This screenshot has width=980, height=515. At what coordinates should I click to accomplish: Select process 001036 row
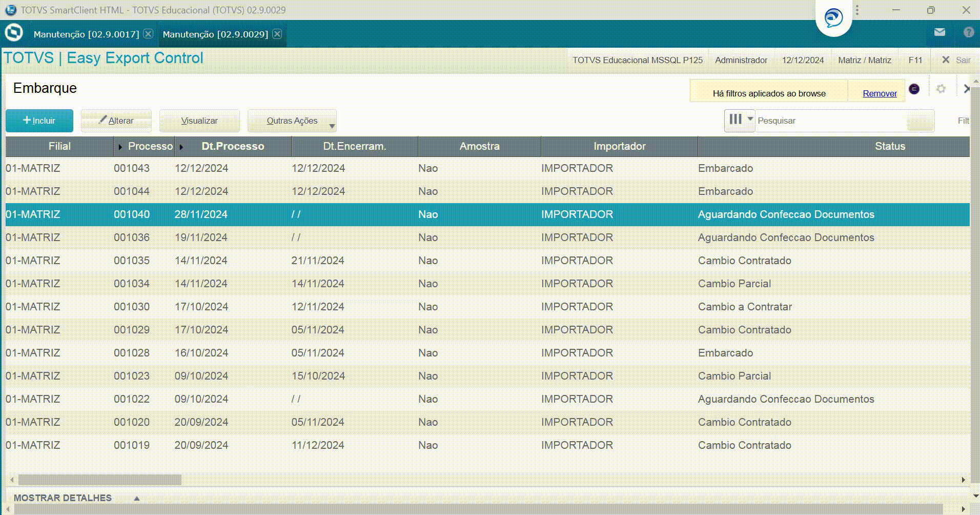487,237
